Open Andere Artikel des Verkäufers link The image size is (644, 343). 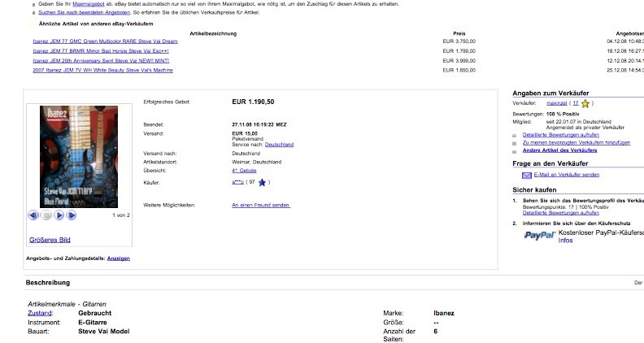coord(559,150)
